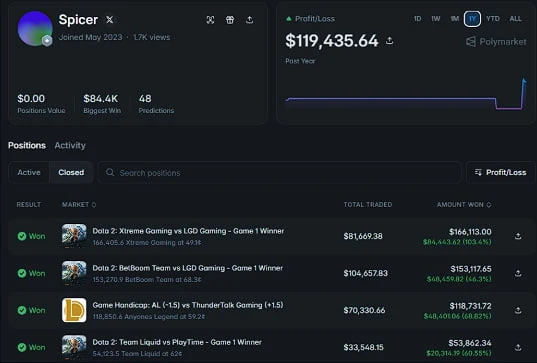Open League of Legends handicap market thumbnail
537x363 pixels.
[74, 310]
